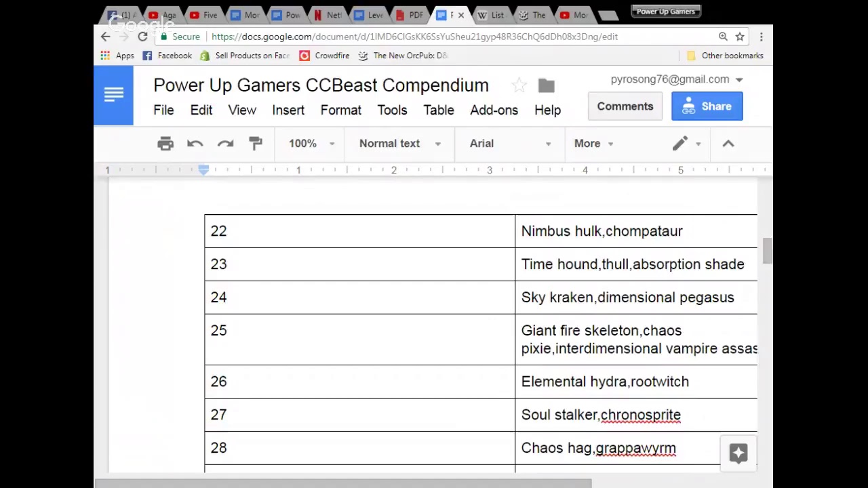Click the browser back arrow

pyautogui.click(x=106, y=37)
